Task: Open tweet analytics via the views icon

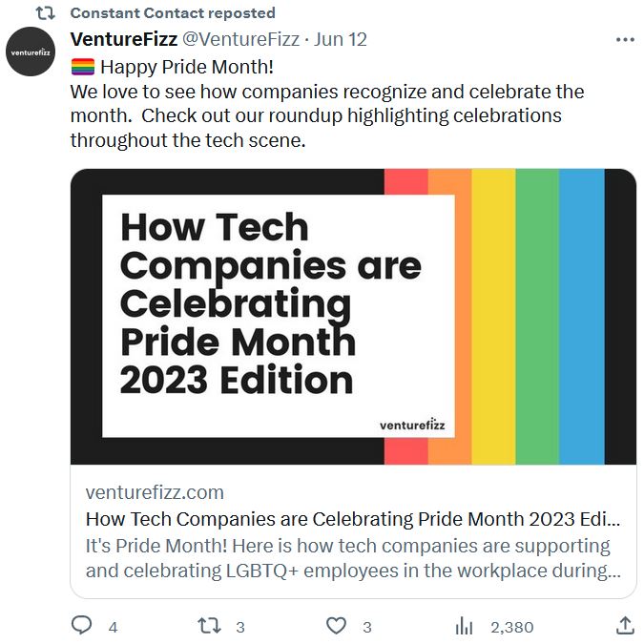Action: 465,626
